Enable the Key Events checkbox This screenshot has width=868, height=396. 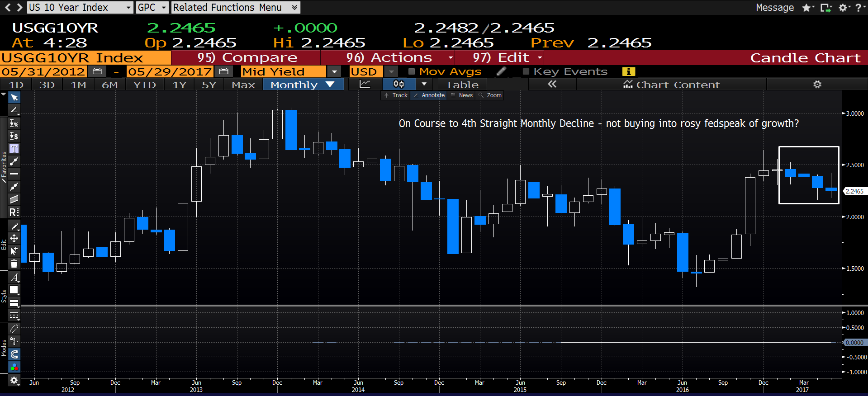coord(526,71)
